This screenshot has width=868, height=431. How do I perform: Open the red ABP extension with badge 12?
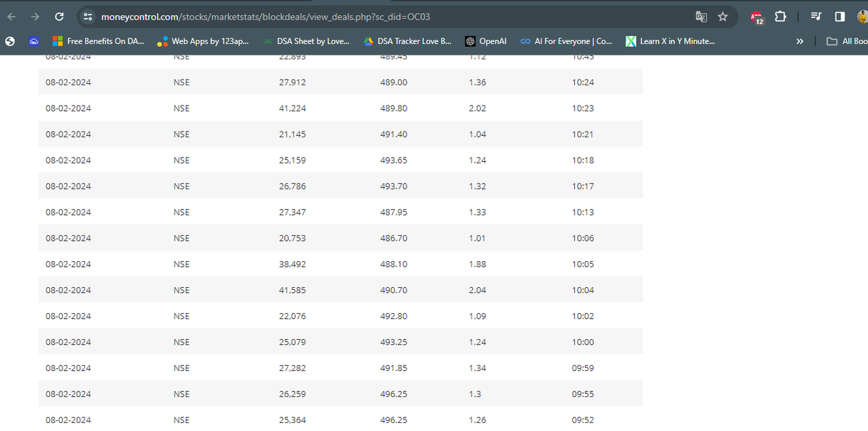[x=757, y=17]
